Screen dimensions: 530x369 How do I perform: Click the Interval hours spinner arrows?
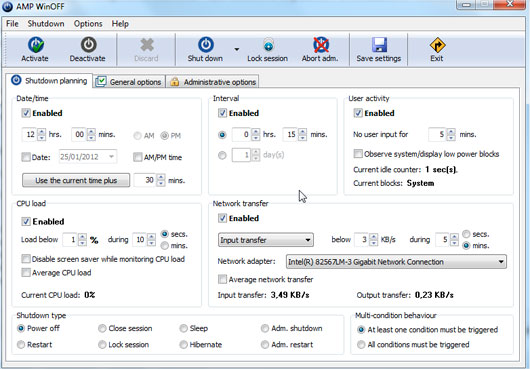[256, 134]
